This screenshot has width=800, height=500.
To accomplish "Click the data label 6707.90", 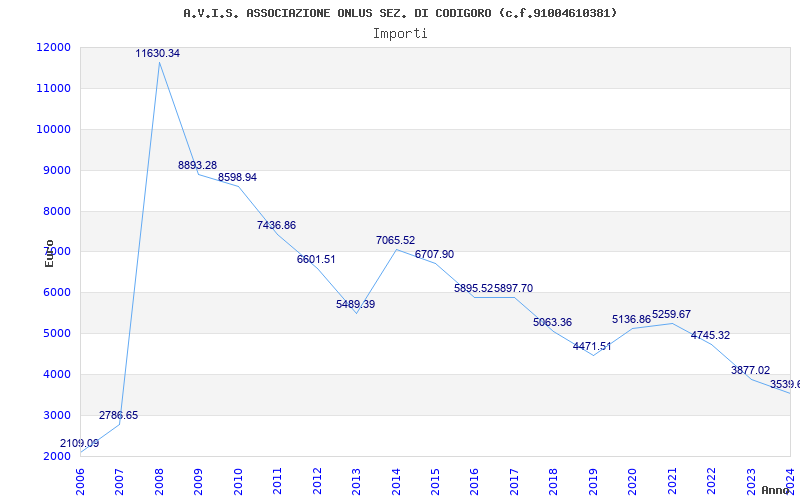I will tap(434, 255).
